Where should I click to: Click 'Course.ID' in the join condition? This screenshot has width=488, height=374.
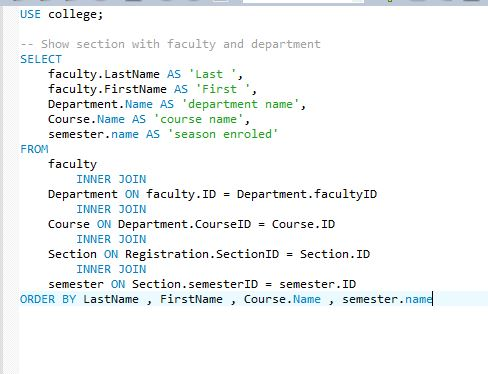point(303,224)
